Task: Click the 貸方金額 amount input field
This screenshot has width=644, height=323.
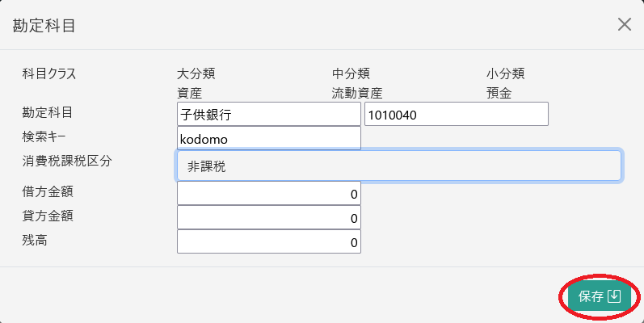Action: pos(268,217)
